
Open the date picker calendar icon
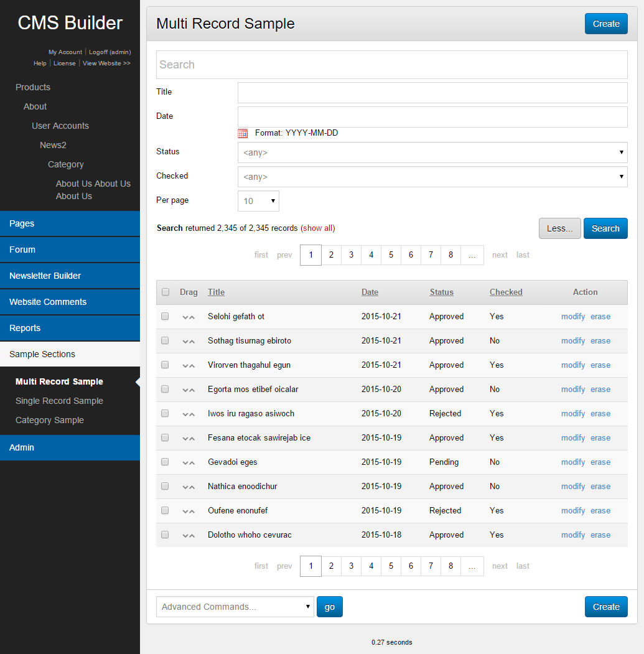click(243, 133)
